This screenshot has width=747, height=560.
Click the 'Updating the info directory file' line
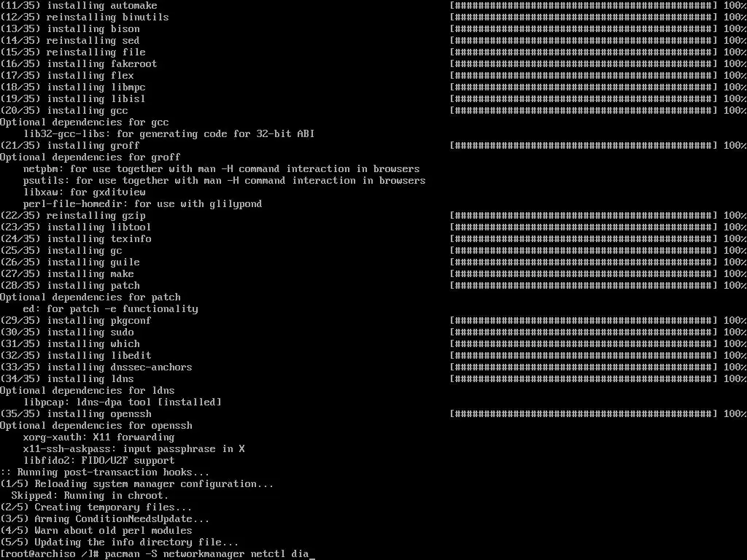pos(119,542)
